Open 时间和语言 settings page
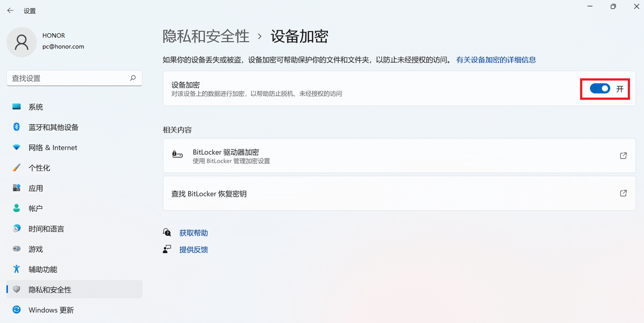644x323 pixels. (46, 229)
